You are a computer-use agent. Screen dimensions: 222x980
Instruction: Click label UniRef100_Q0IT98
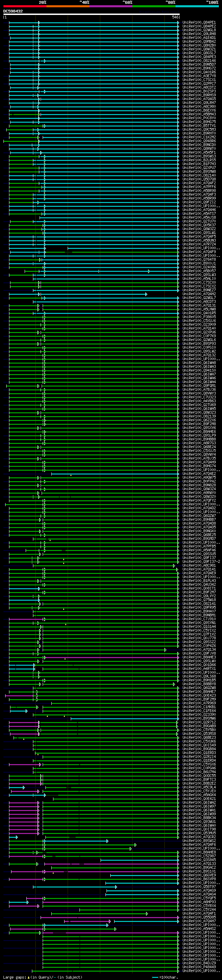click(x=199, y=829)
